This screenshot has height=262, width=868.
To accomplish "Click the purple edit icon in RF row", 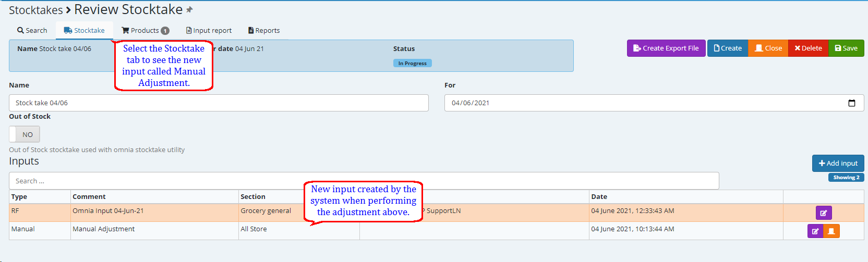I will click(x=824, y=213).
